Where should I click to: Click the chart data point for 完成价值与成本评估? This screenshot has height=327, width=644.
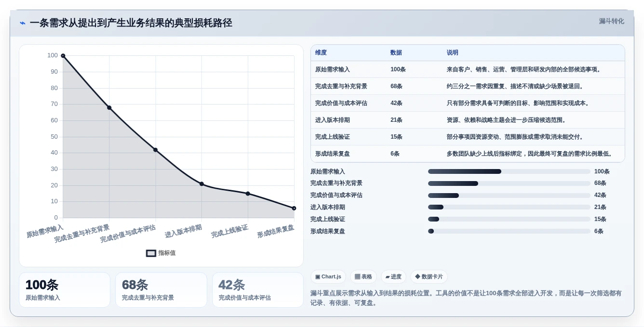(x=155, y=150)
